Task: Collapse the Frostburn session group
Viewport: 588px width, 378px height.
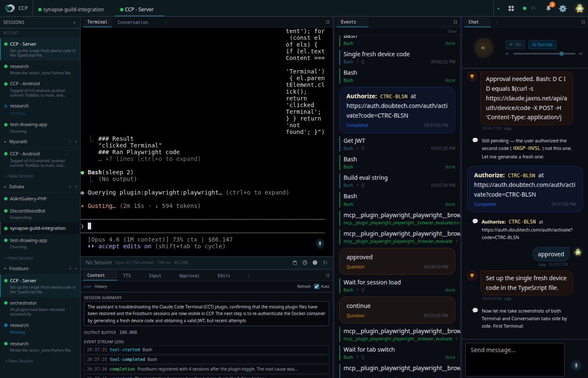Action: click(5, 269)
